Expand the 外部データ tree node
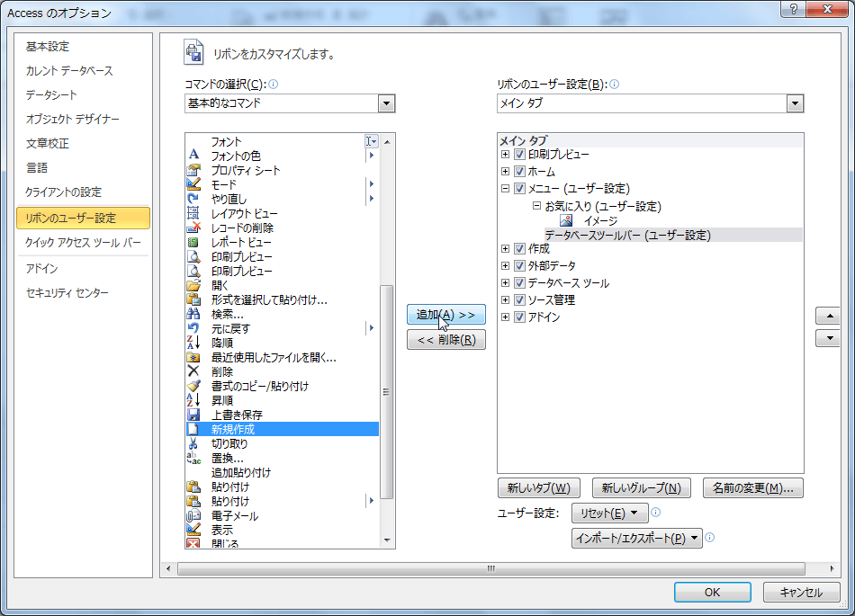The image size is (855, 616). click(x=506, y=266)
